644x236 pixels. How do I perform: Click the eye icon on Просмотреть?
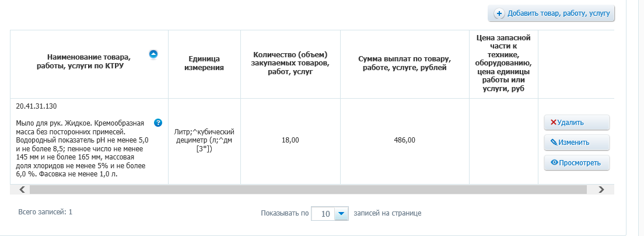coord(554,162)
